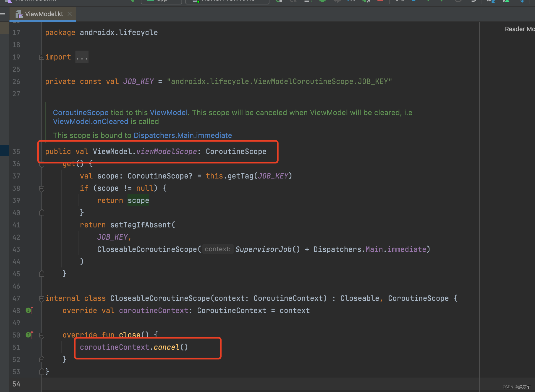Collapse the if block fold marker on line 38
Viewport: 535px width, 392px height.
[x=42, y=188]
